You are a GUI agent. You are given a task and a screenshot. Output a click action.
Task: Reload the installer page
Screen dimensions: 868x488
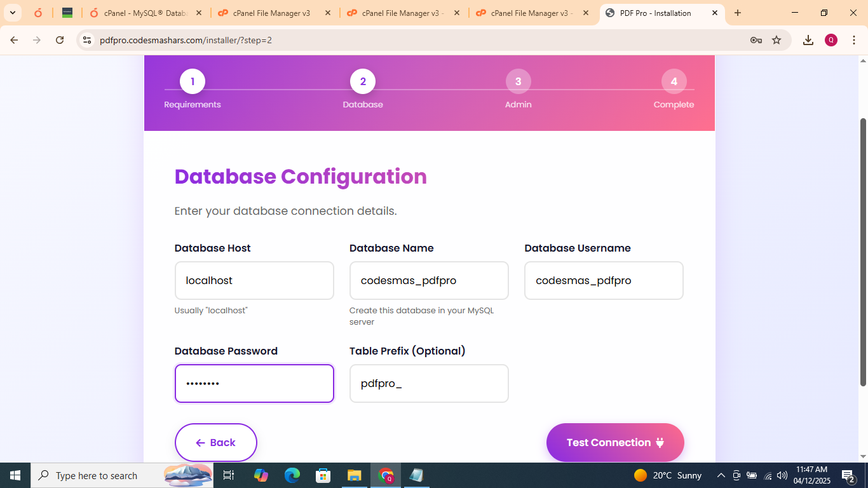[x=60, y=39]
